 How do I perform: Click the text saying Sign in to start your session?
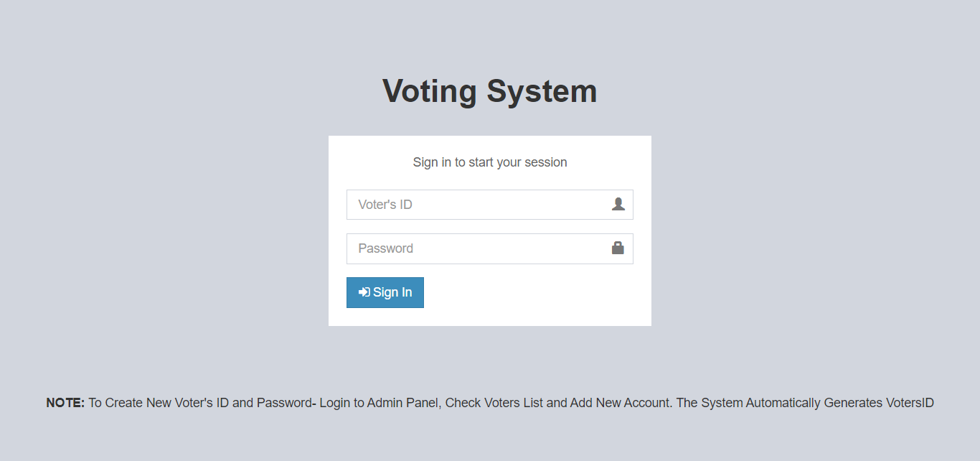[x=490, y=162]
